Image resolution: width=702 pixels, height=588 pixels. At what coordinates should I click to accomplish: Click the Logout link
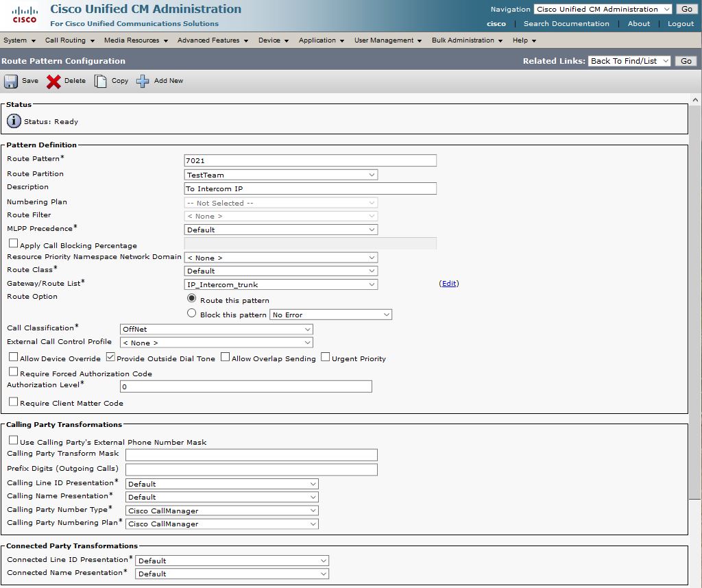(681, 23)
